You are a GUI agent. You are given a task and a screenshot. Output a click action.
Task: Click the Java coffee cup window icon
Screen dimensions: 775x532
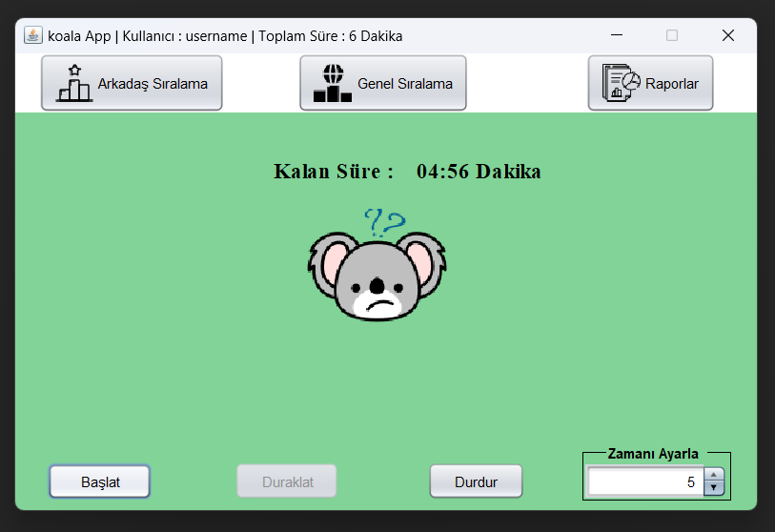click(x=33, y=35)
